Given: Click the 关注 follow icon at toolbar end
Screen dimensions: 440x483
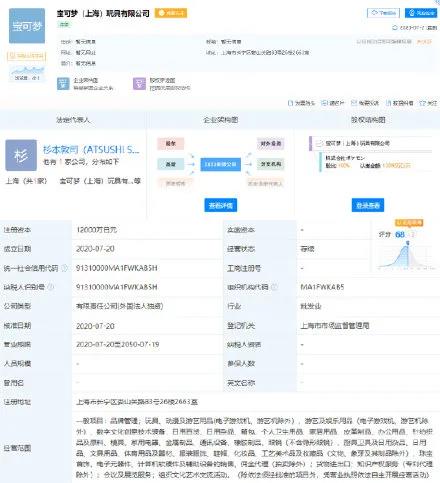Looking at the screenshot, I should [423, 103].
